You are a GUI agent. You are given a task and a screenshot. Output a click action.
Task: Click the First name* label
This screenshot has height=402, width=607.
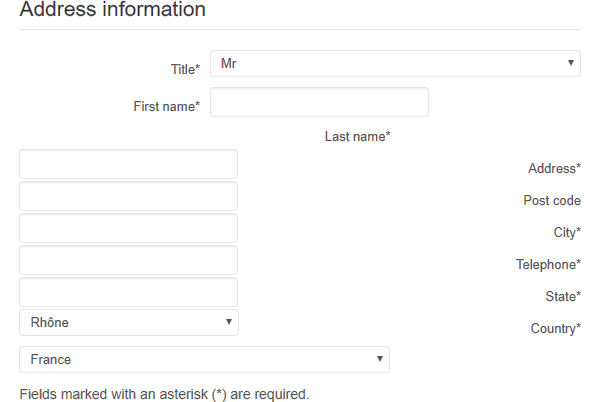166,106
